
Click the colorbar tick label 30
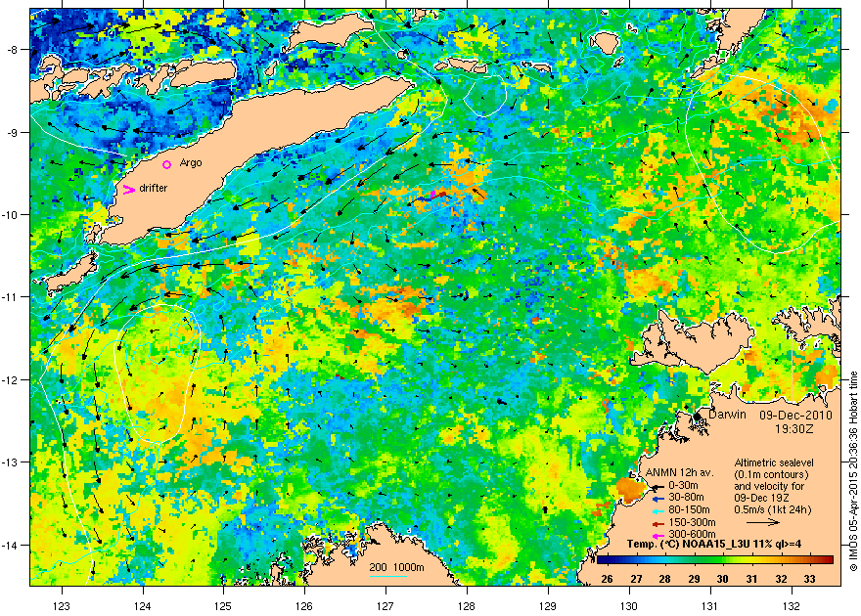click(x=722, y=579)
